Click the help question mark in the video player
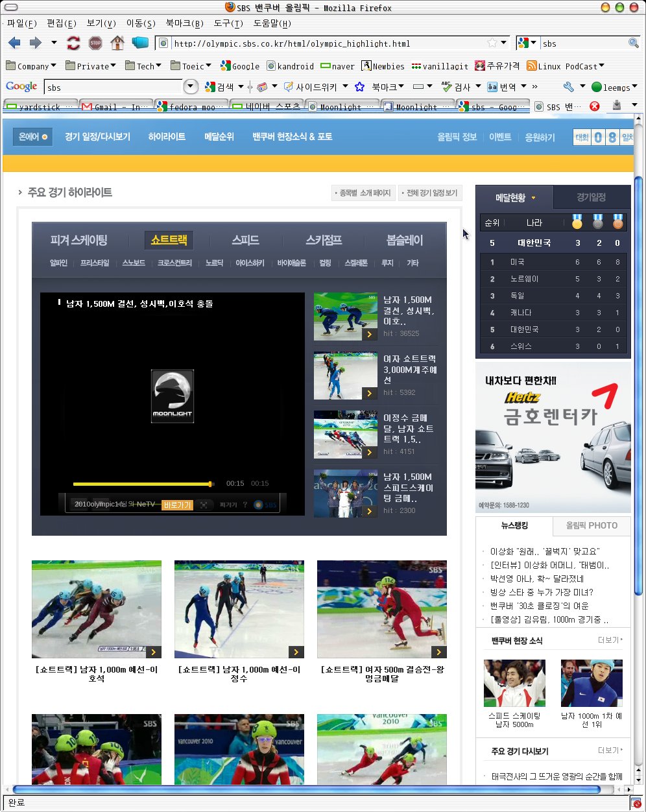The width and height of the screenshot is (646, 812). pyautogui.click(x=245, y=504)
